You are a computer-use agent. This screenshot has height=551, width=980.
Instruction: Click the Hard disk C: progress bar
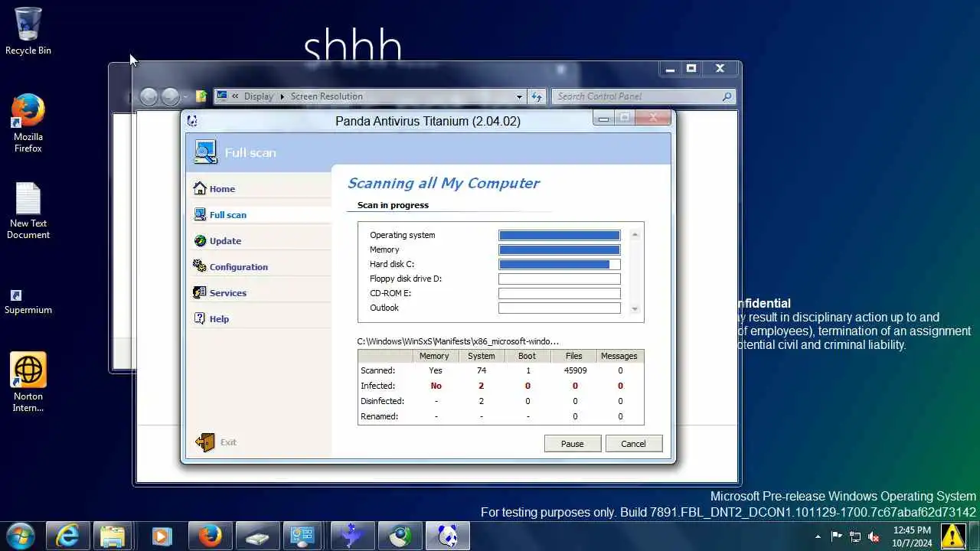click(x=560, y=264)
